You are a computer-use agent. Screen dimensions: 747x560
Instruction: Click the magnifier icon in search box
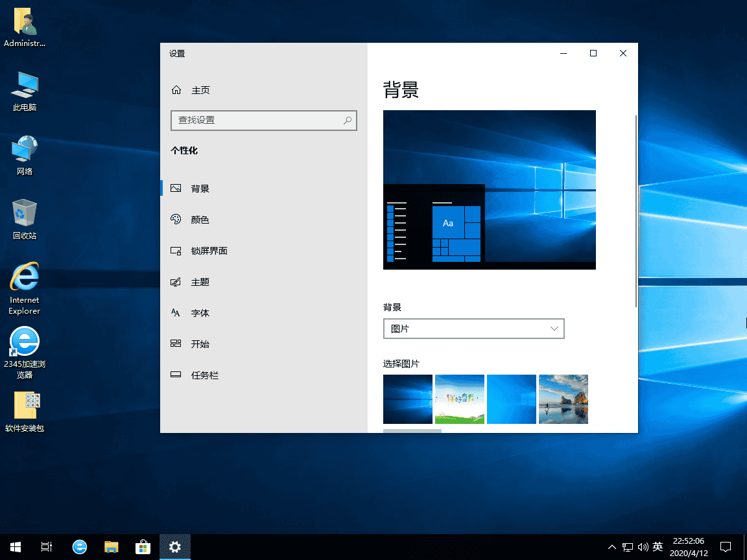tap(348, 120)
